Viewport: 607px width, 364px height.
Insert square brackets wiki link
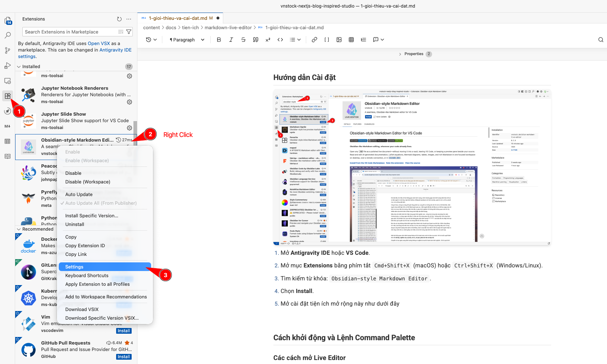point(327,40)
